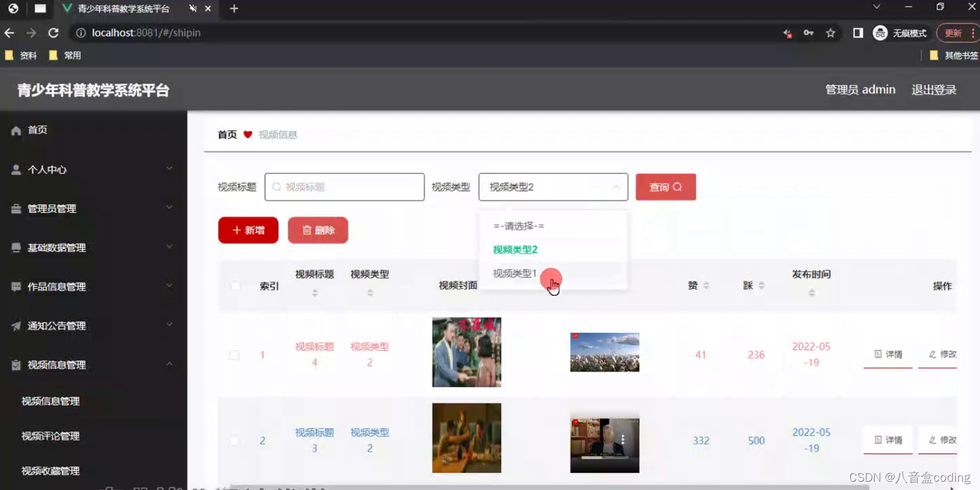980x490 pixels.
Task: Toggle the browser side panel icon
Action: pyautogui.click(x=858, y=33)
